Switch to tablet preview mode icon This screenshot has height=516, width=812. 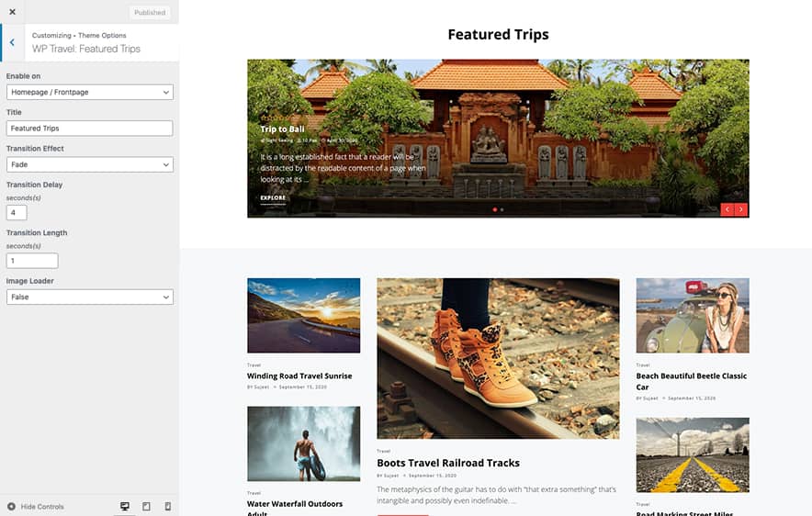pos(147,506)
